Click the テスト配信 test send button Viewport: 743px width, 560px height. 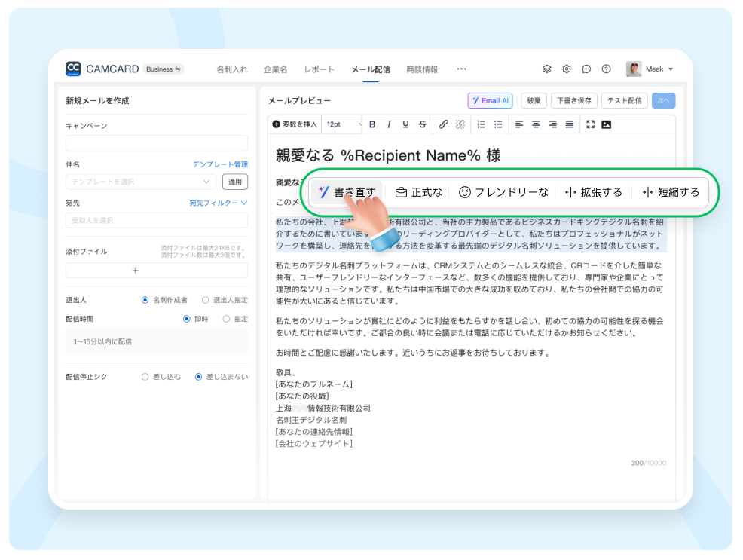(x=625, y=100)
